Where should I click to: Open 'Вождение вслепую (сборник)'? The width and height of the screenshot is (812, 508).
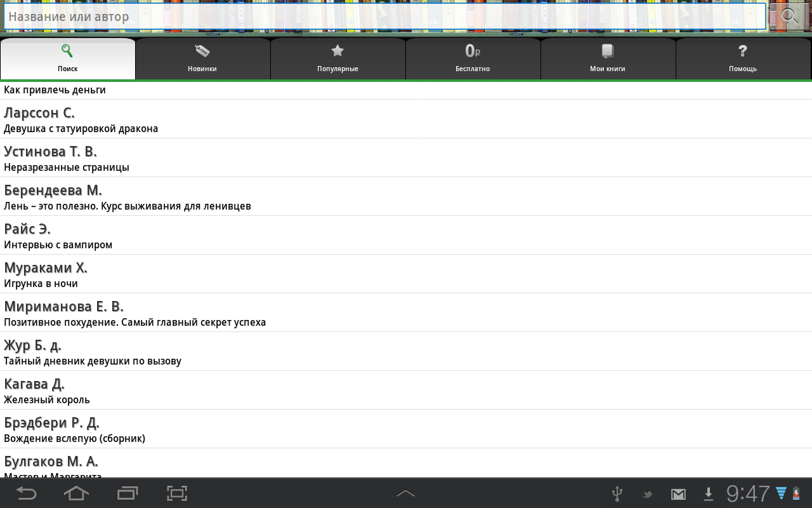click(x=75, y=439)
